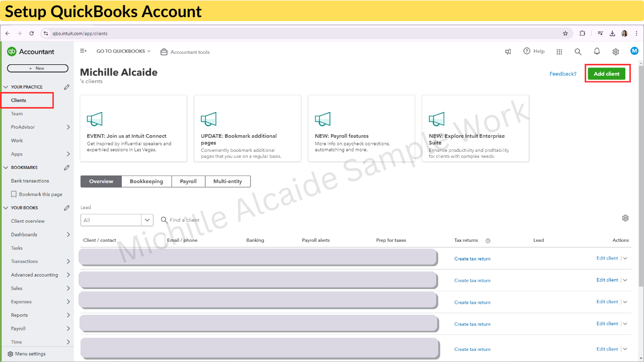Select Team in the sidebar
Image resolution: width=644 pixels, height=362 pixels.
[17, 114]
